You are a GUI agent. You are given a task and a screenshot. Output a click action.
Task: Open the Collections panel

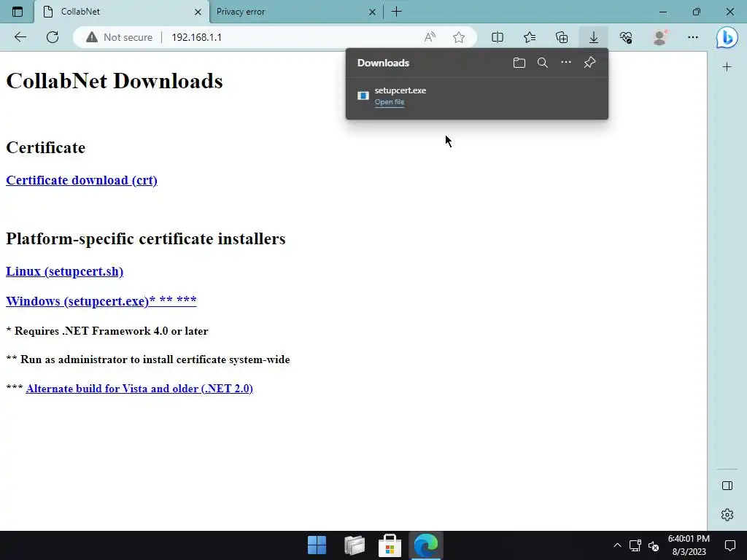[x=562, y=37]
